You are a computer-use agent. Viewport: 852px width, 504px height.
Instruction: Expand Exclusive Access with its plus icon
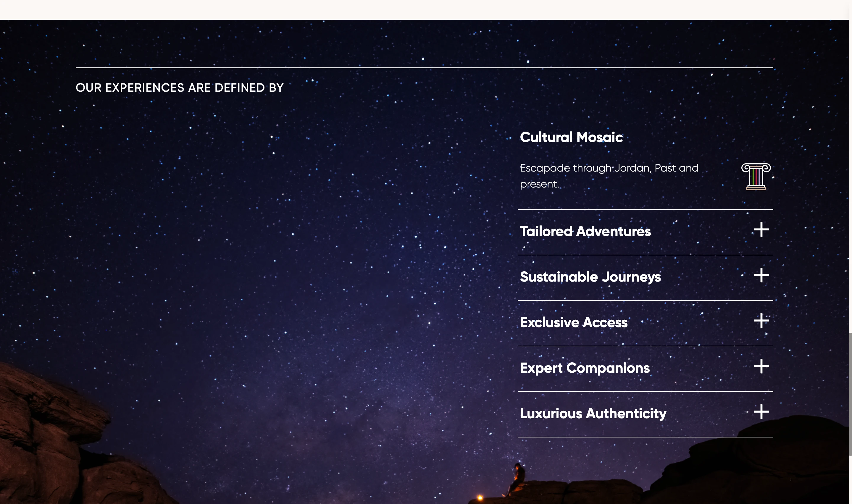[761, 321]
